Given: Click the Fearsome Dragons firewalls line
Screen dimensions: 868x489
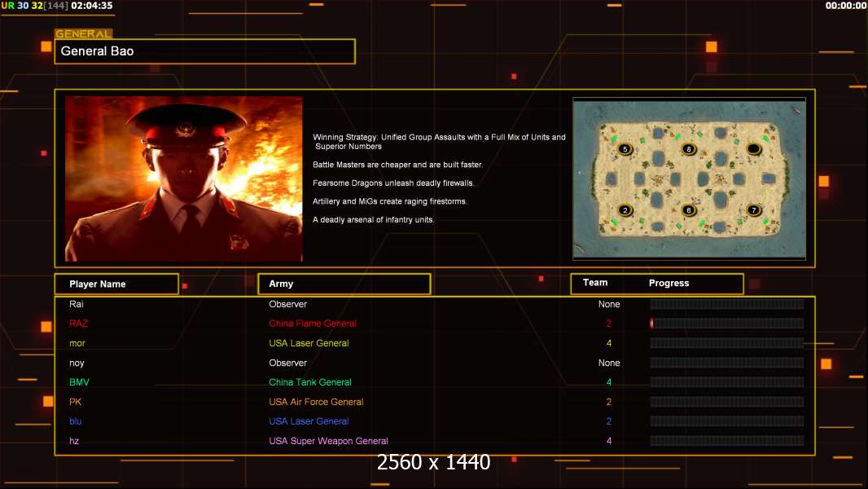Looking at the screenshot, I should (393, 183).
